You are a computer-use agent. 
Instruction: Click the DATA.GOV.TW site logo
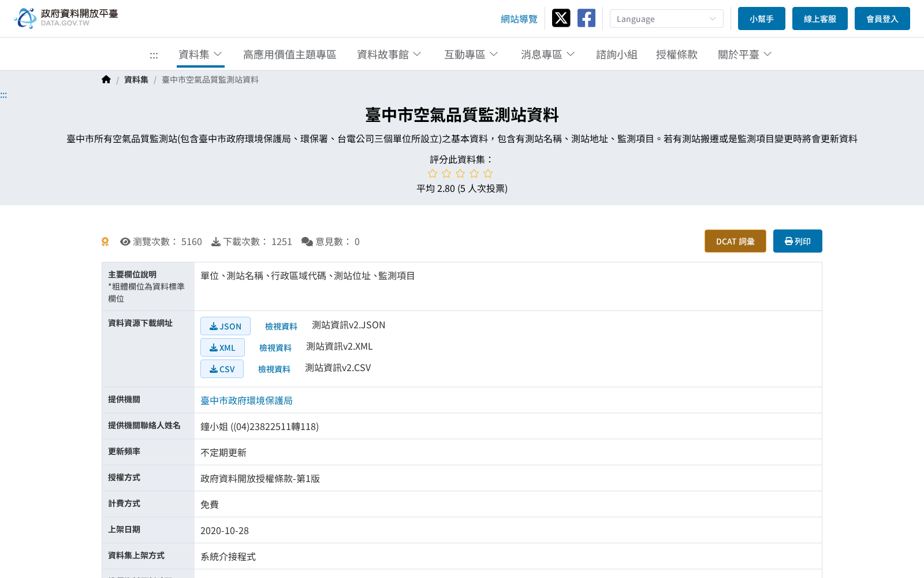[x=66, y=18]
